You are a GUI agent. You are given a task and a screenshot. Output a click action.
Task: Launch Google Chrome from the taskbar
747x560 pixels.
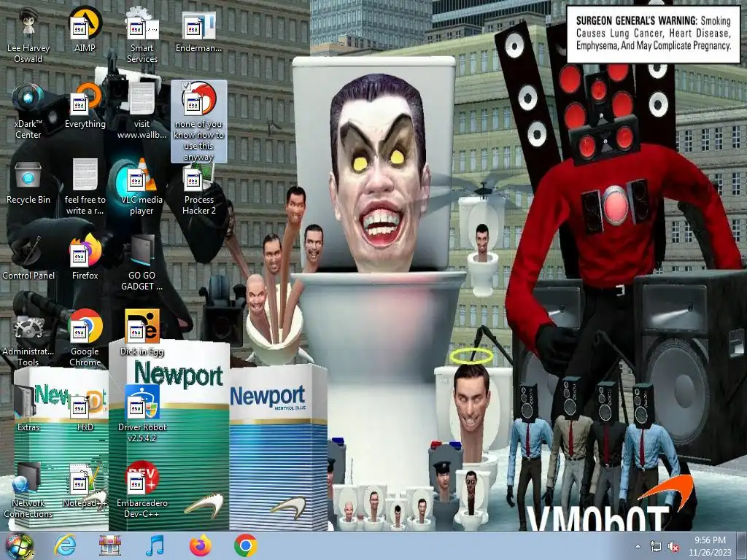click(245, 545)
